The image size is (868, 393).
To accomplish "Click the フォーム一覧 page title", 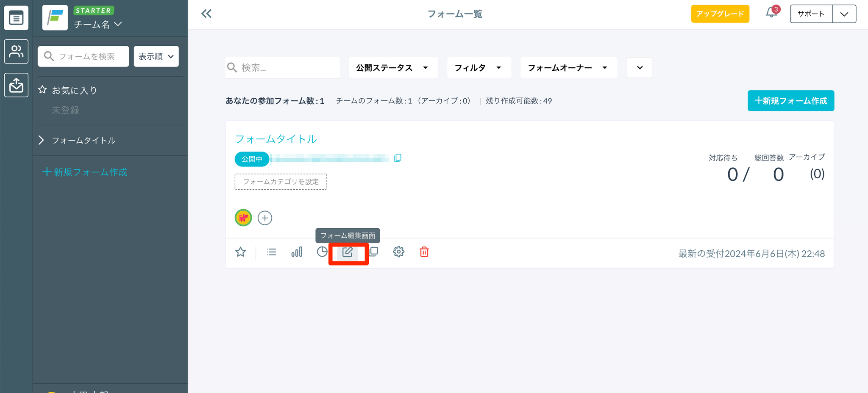I will pyautogui.click(x=455, y=14).
